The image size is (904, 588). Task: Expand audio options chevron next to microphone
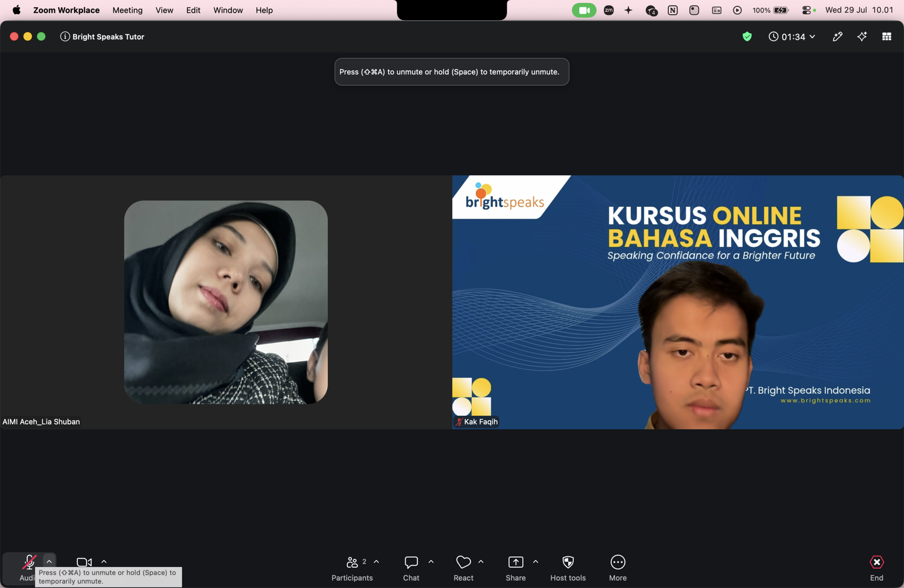pos(49,561)
